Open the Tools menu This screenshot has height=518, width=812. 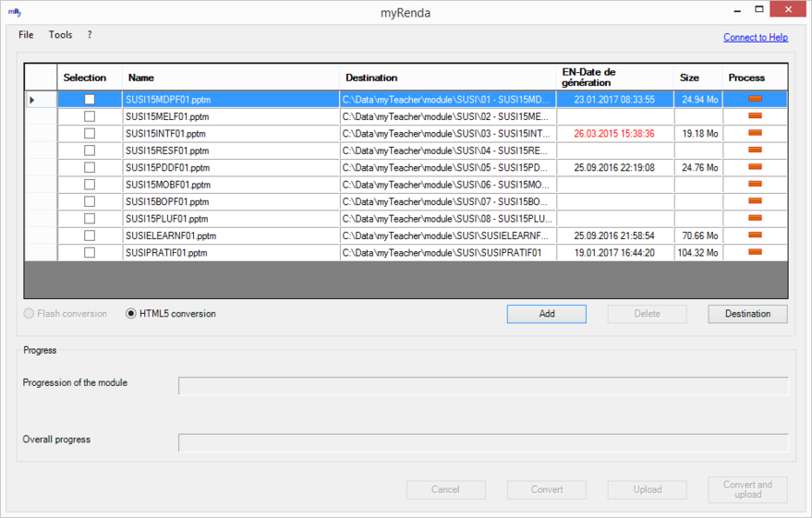[x=60, y=35]
